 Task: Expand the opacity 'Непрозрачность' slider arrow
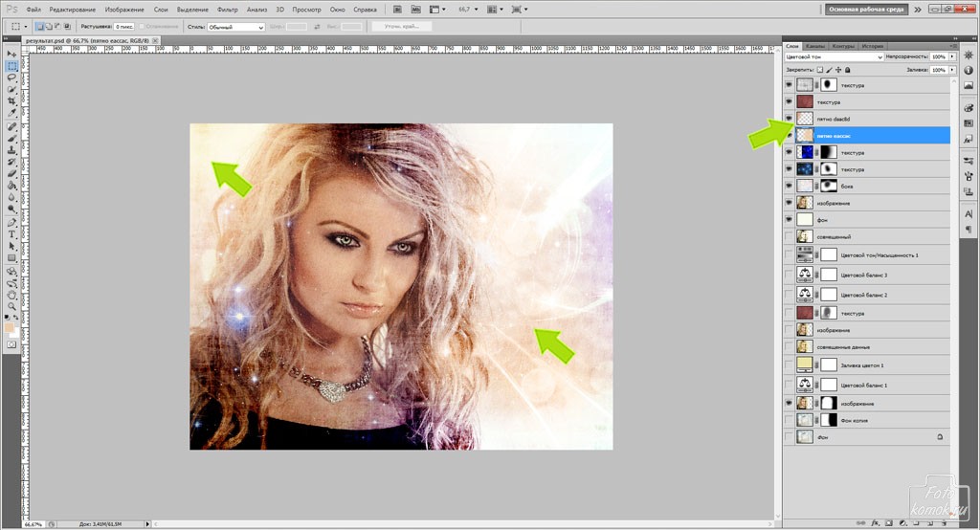point(952,57)
